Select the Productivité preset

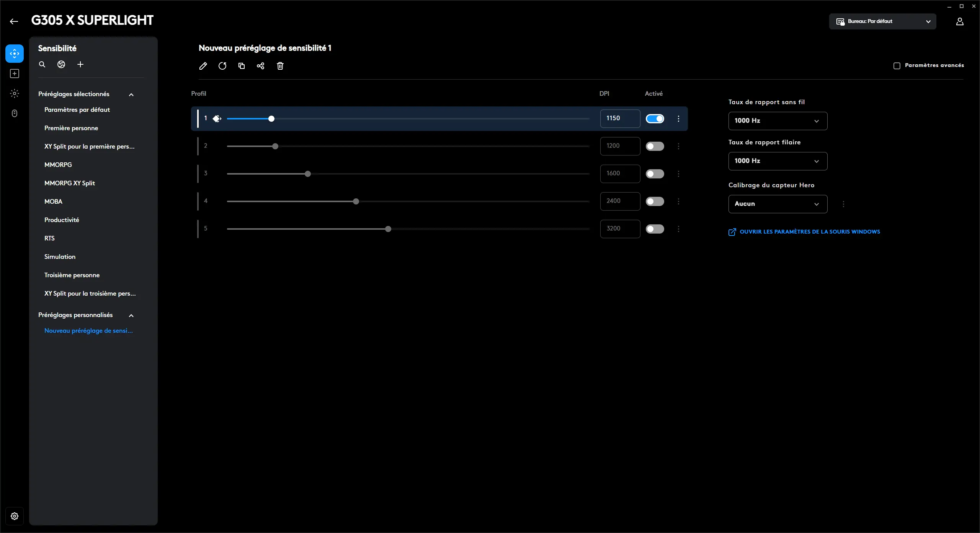point(62,220)
